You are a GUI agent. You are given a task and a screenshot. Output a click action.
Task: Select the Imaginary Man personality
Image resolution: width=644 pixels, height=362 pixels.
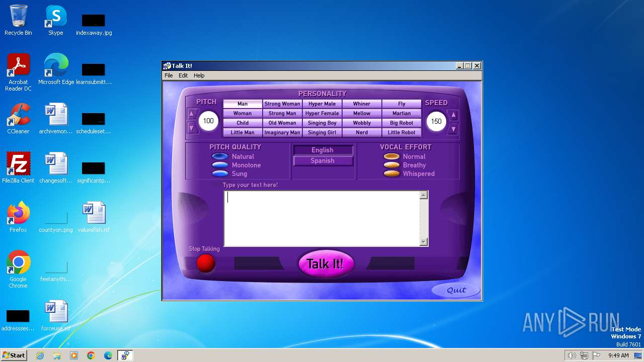pyautogui.click(x=282, y=133)
